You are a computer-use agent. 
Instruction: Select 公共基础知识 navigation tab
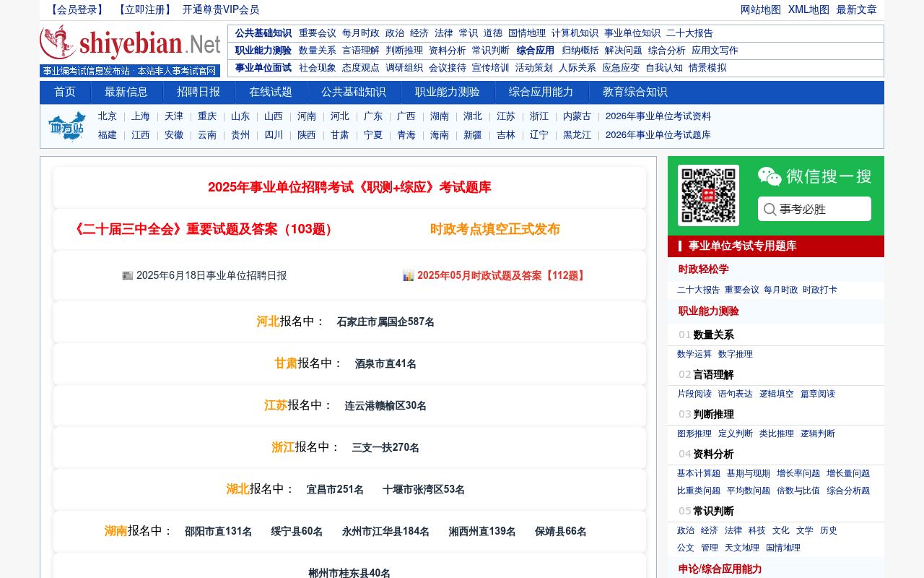tap(354, 92)
